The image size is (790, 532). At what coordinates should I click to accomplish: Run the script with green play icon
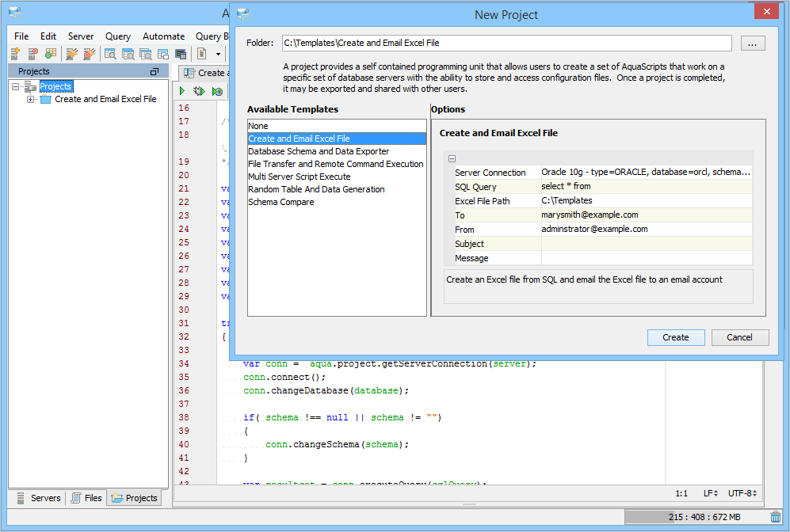(x=183, y=92)
